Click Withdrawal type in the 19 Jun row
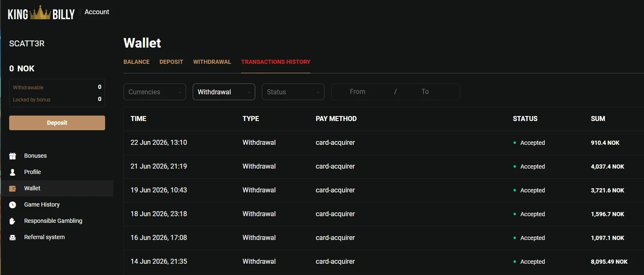 259,190
